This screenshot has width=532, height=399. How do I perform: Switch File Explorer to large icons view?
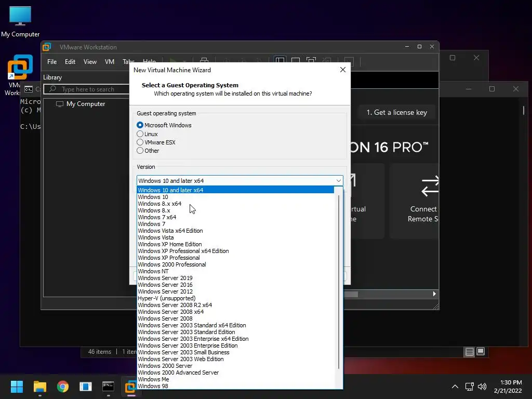coord(481,351)
